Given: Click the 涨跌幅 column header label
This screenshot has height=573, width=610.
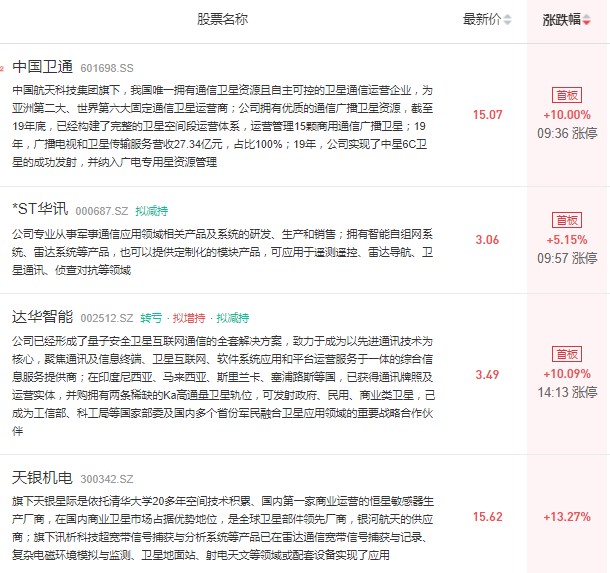Looking at the screenshot, I should point(562,19).
